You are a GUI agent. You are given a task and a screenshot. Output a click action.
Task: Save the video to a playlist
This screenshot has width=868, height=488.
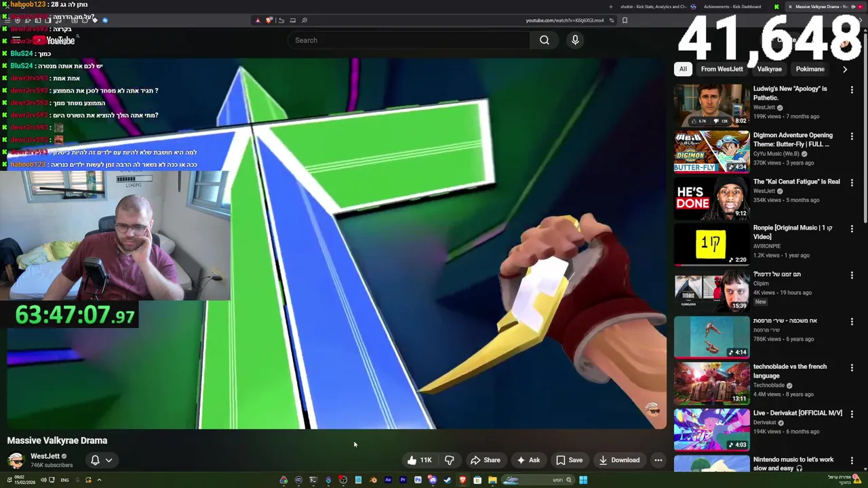point(570,460)
